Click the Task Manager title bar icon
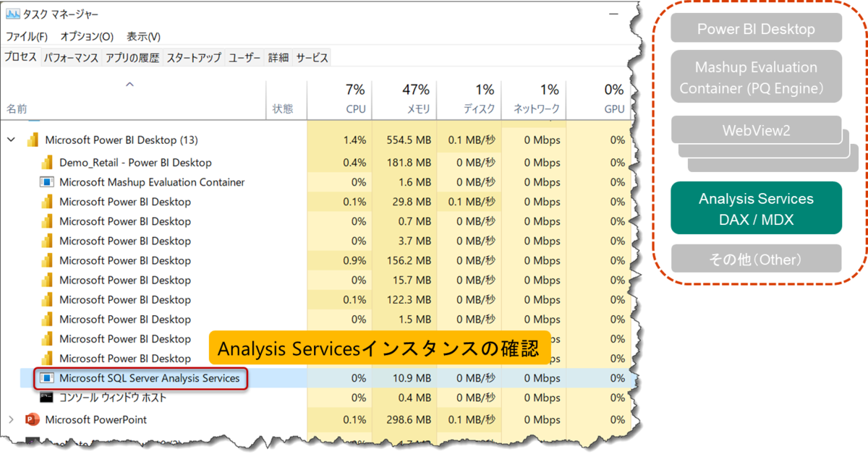Screen dimensions: 868x462 [x=13, y=14]
